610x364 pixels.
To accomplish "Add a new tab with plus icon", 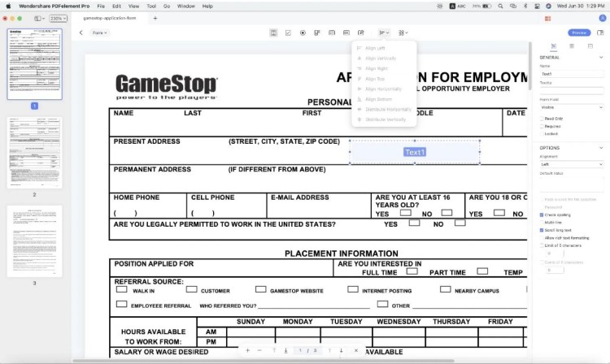I will [x=155, y=18].
